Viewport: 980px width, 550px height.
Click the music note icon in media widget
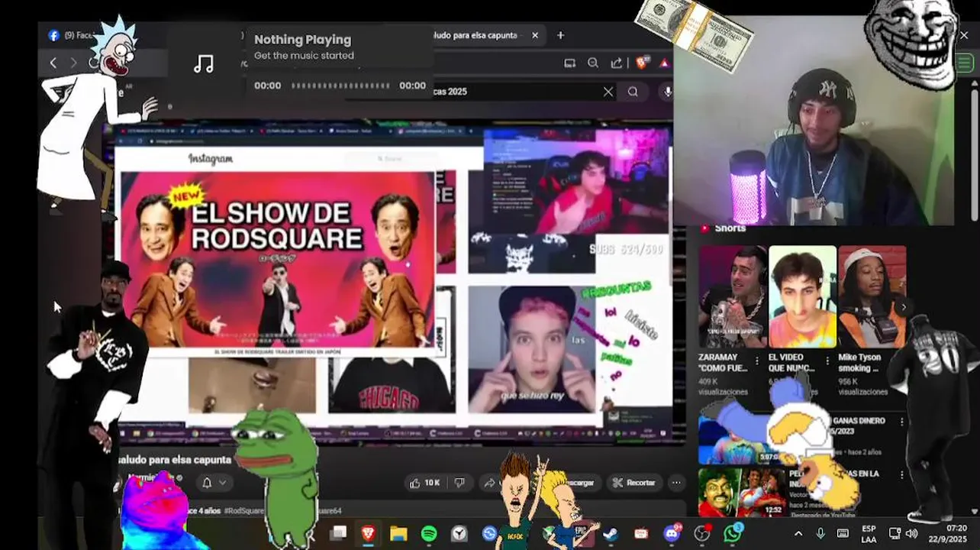point(204,64)
